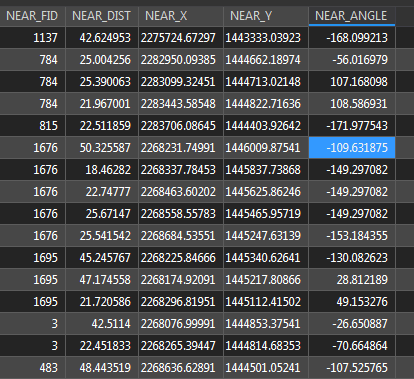The width and height of the screenshot is (414, 379).
Task: Select NEAR_DIST value 42.624953
Action: tap(101, 38)
